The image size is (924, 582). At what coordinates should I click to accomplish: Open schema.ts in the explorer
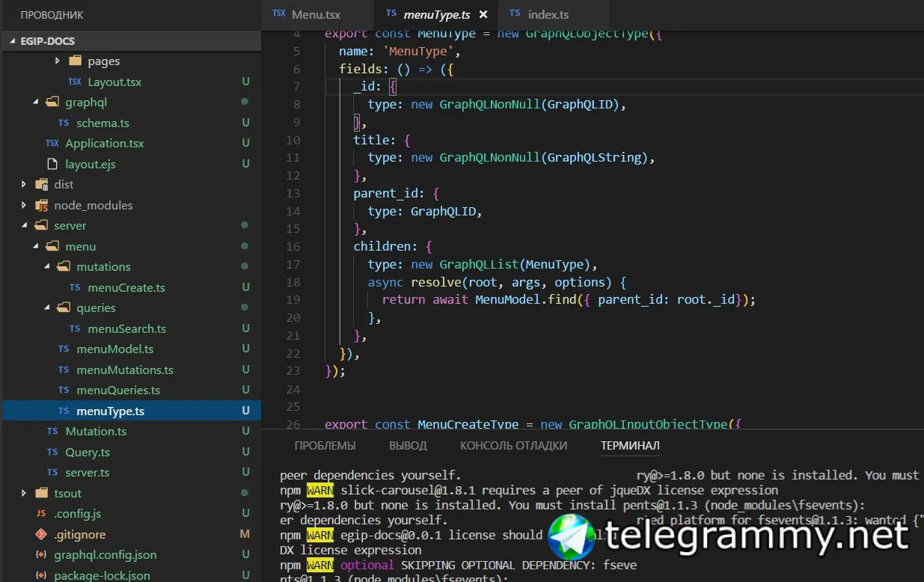tap(103, 123)
